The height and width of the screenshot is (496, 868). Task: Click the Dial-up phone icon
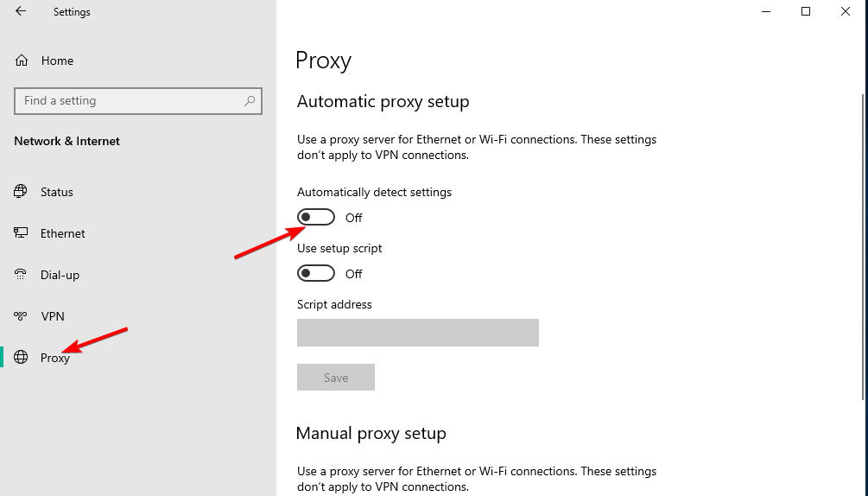pos(21,275)
